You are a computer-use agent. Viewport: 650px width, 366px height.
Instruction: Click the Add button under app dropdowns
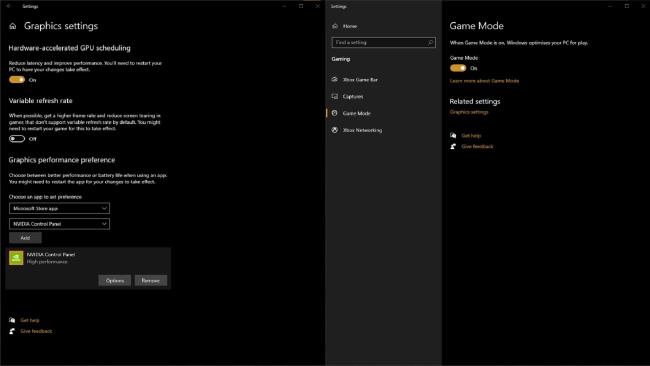(25, 238)
